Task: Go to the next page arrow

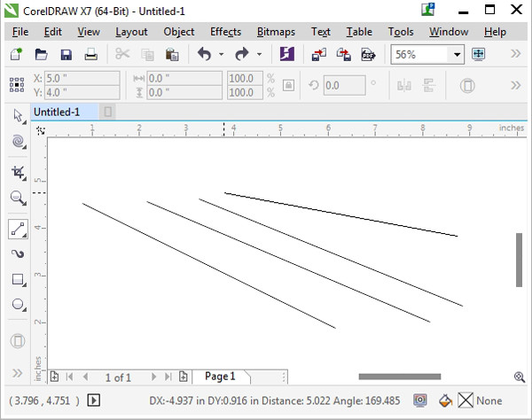Action: [x=153, y=377]
